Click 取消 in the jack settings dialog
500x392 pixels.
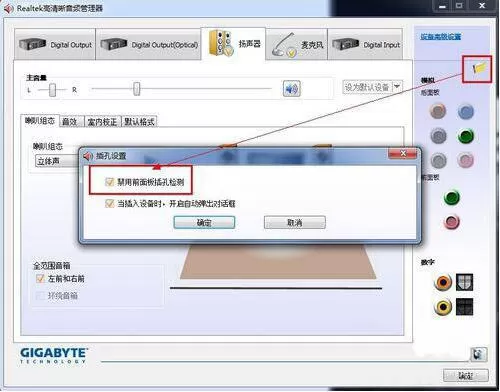coord(295,222)
